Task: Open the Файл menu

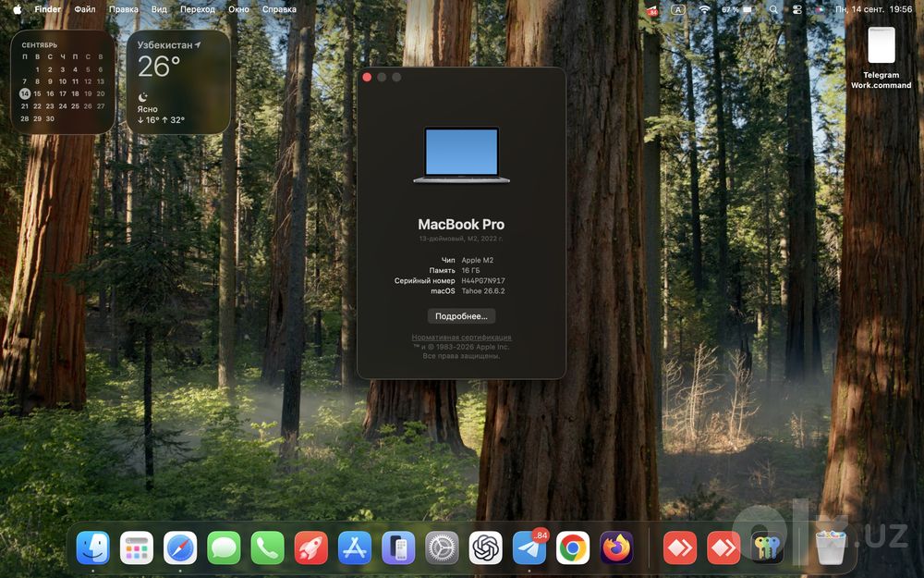Action: click(x=85, y=9)
